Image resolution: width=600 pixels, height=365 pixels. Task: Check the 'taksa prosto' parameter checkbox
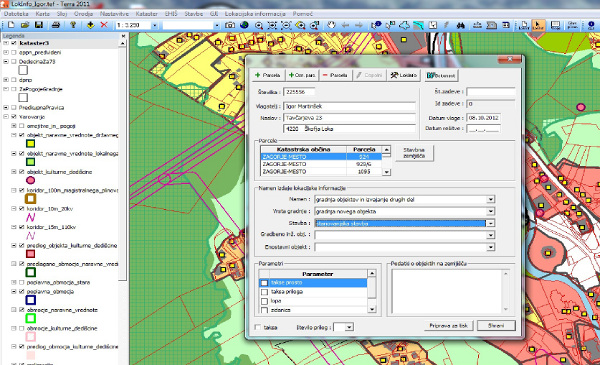pos(264,283)
